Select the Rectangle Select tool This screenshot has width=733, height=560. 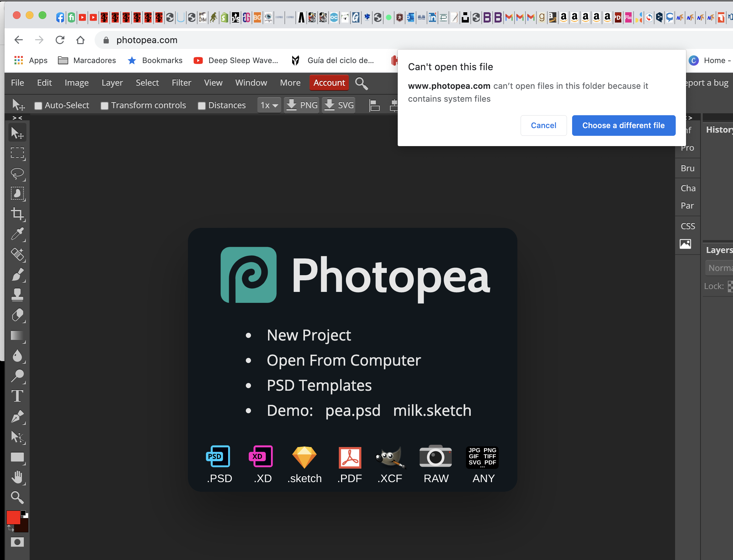17,153
